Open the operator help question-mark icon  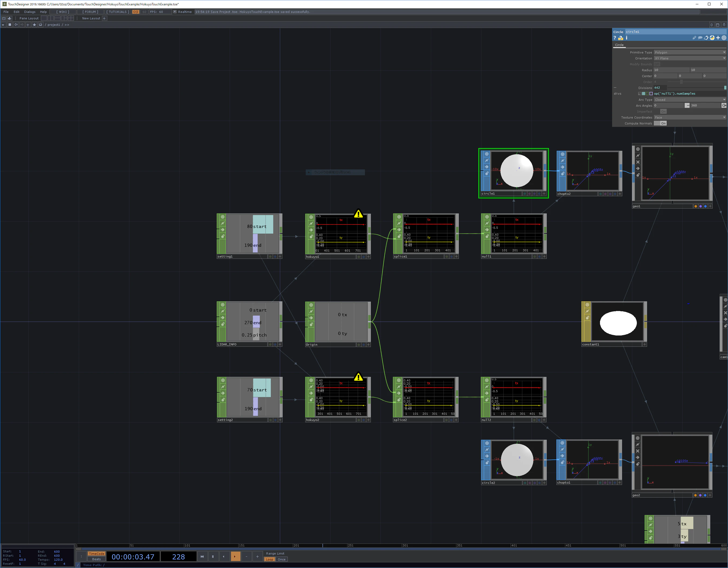click(615, 38)
